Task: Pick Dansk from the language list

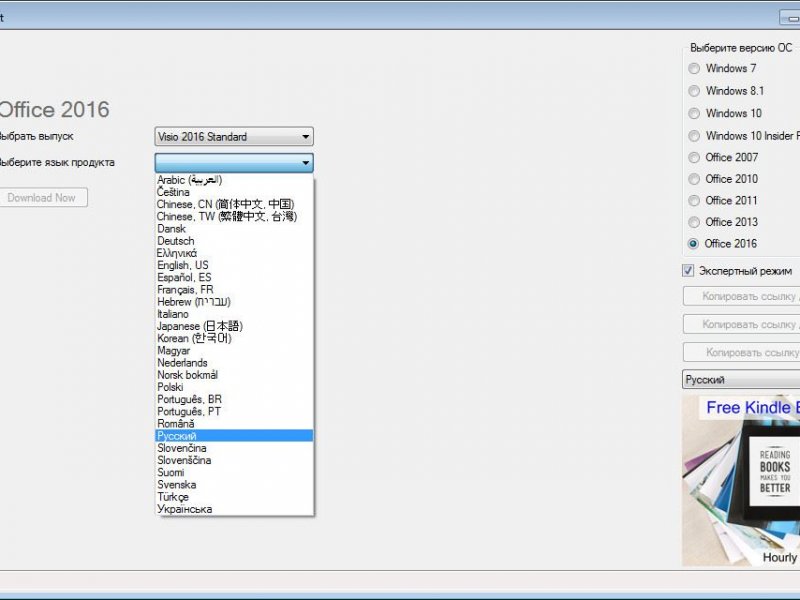Action: 234,229
